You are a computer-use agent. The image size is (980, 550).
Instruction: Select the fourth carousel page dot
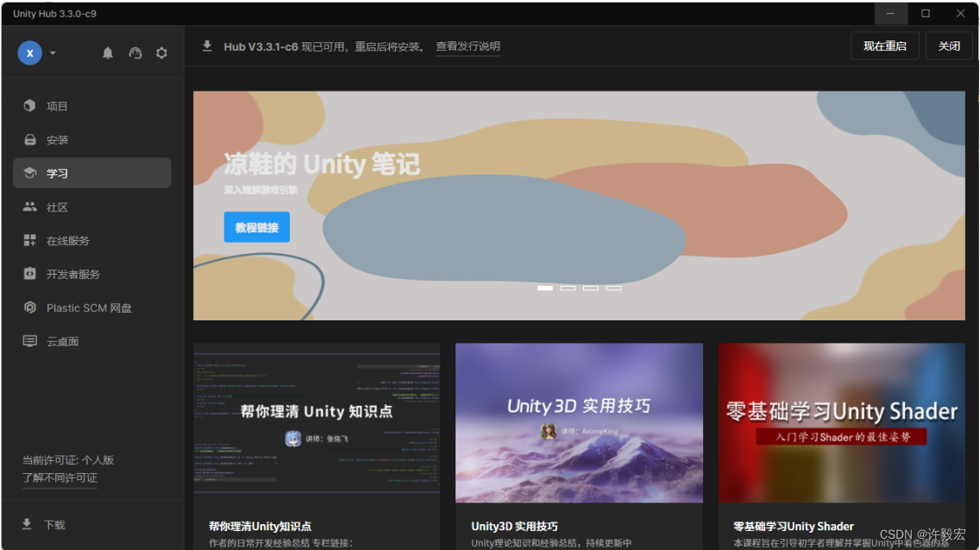pyautogui.click(x=613, y=288)
